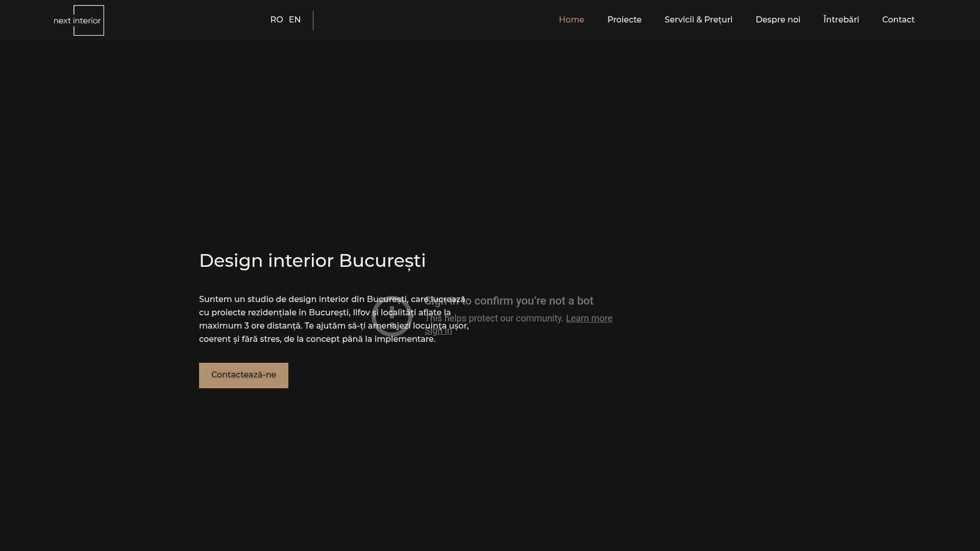Go to Despre noi page
Screen dimensions: 980x551
(778, 20)
